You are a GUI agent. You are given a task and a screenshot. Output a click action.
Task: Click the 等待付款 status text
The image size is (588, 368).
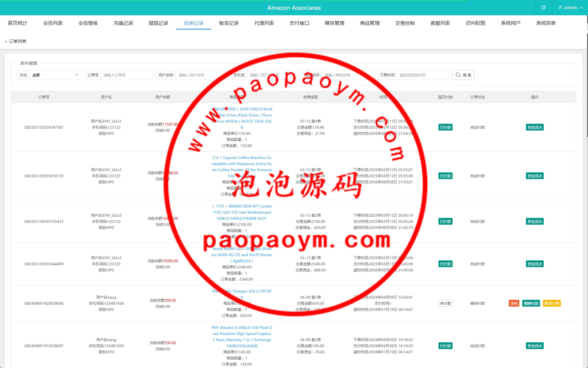pos(477,304)
